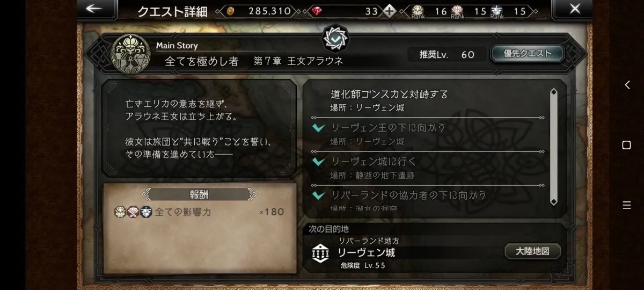Viewport: 644px width, 290px height.
Task: Select the objective 道化師ゴンスカと対峙する
Action: pyautogui.click(x=389, y=95)
